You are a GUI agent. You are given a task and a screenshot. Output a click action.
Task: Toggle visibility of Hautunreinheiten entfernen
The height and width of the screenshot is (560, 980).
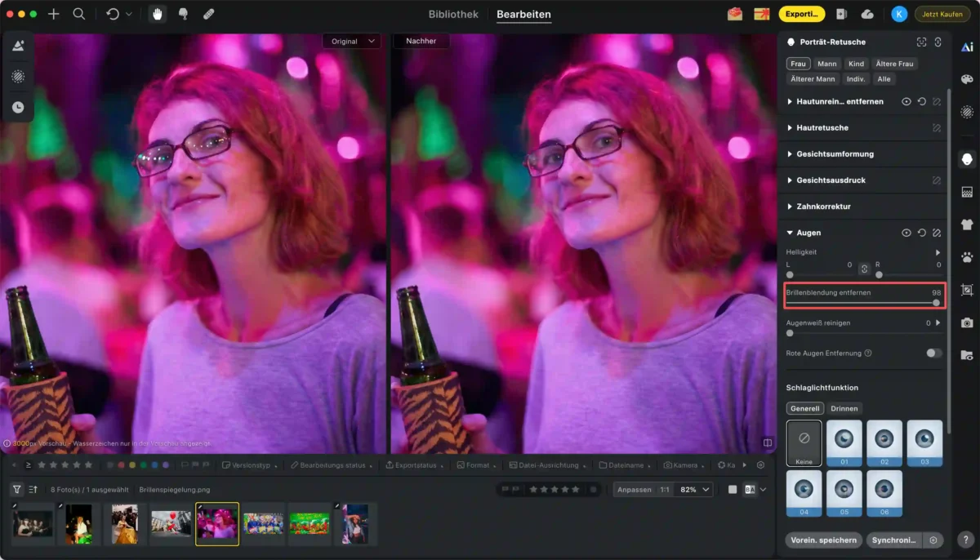coord(906,101)
